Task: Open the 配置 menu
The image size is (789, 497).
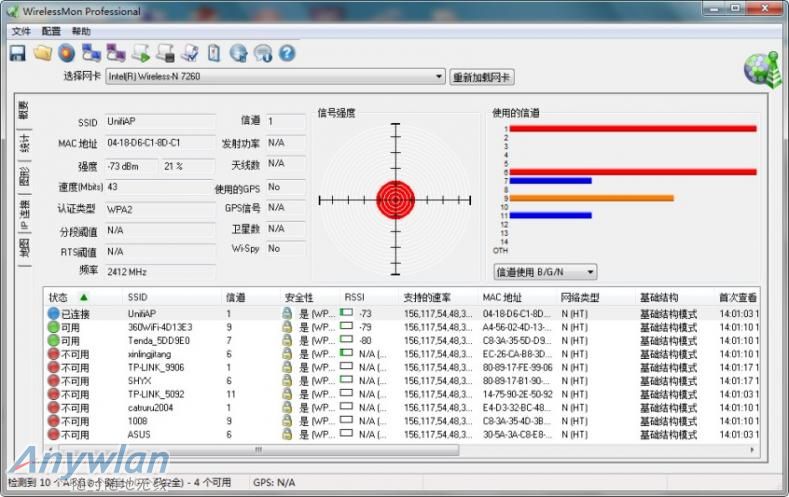Action: click(x=51, y=31)
